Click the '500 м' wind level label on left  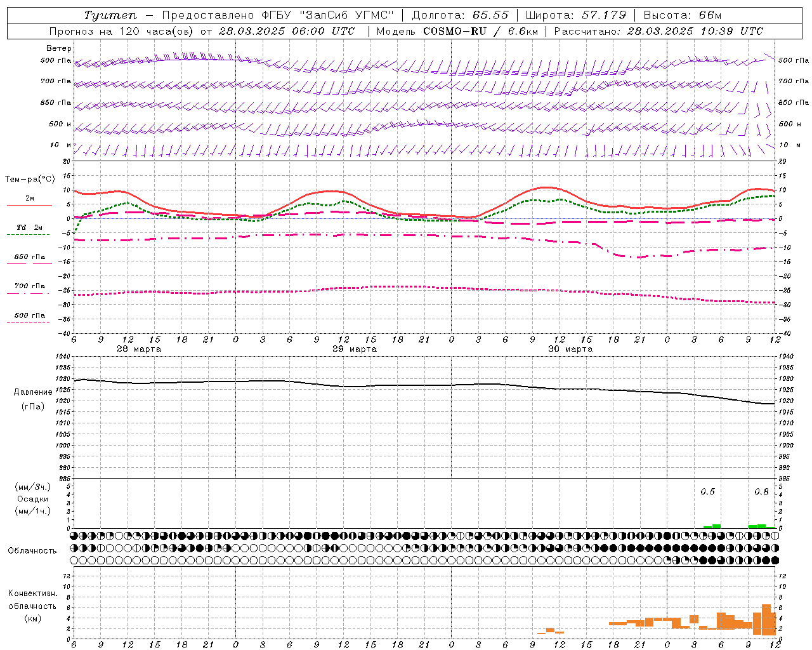tap(60, 124)
